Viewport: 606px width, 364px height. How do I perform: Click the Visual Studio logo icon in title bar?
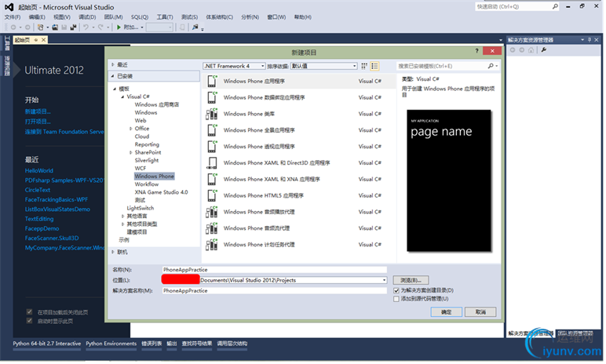pyautogui.click(x=9, y=7)
